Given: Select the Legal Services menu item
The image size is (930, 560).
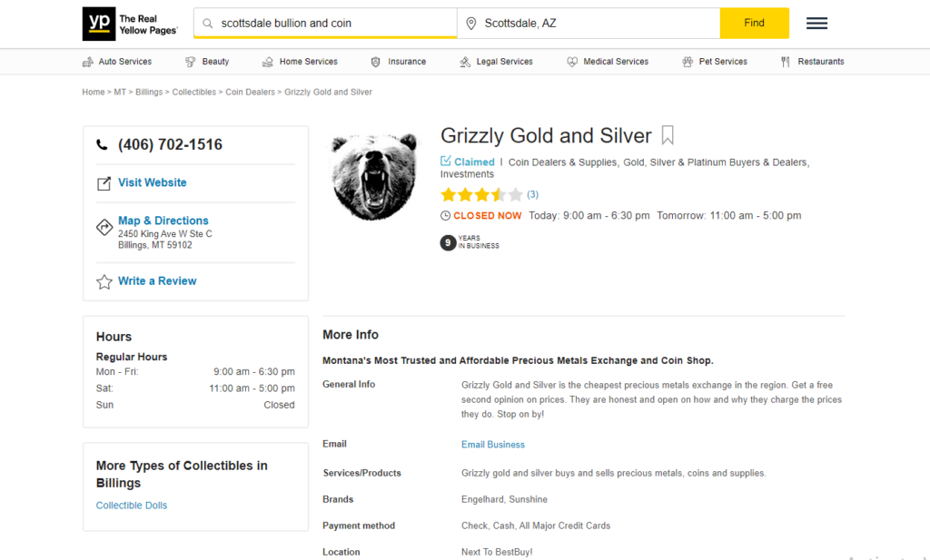Looking at the screenshot, I should click(x=497, y=62).
